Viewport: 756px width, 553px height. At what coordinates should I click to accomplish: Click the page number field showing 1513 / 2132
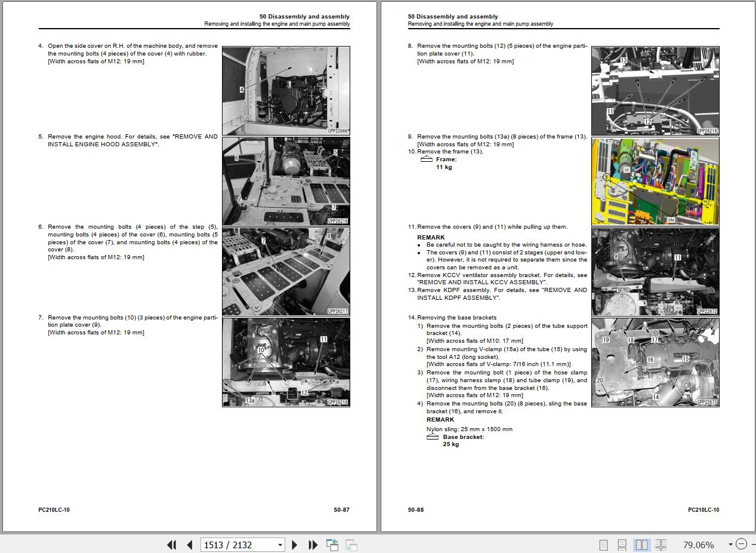(239, 545)
